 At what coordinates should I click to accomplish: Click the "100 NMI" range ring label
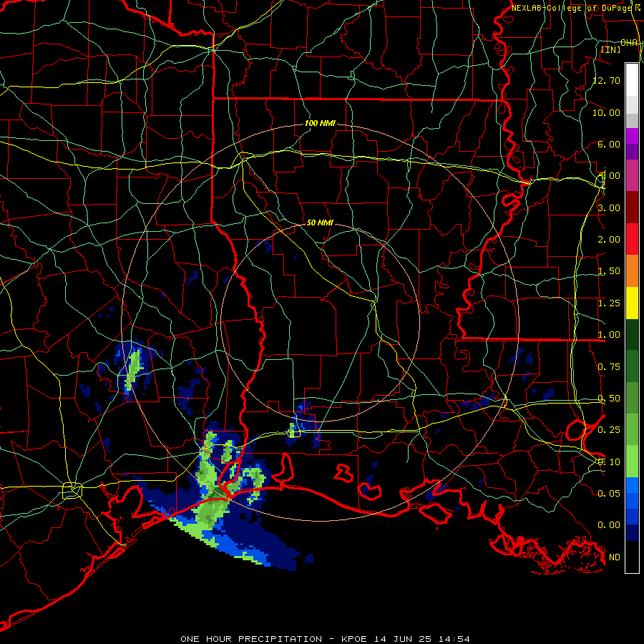pos(320,123)
